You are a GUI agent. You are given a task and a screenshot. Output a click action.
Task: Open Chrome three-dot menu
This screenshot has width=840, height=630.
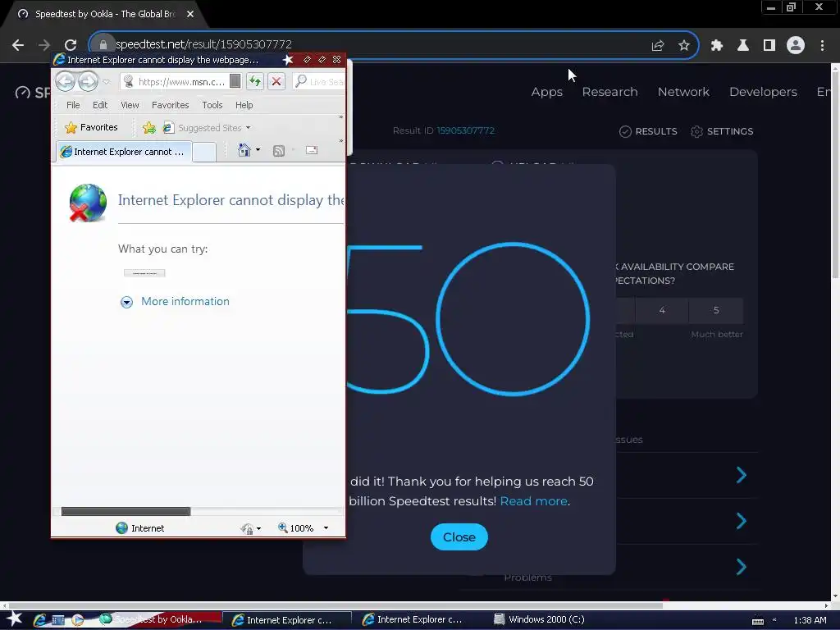click(x=822, y=45)
